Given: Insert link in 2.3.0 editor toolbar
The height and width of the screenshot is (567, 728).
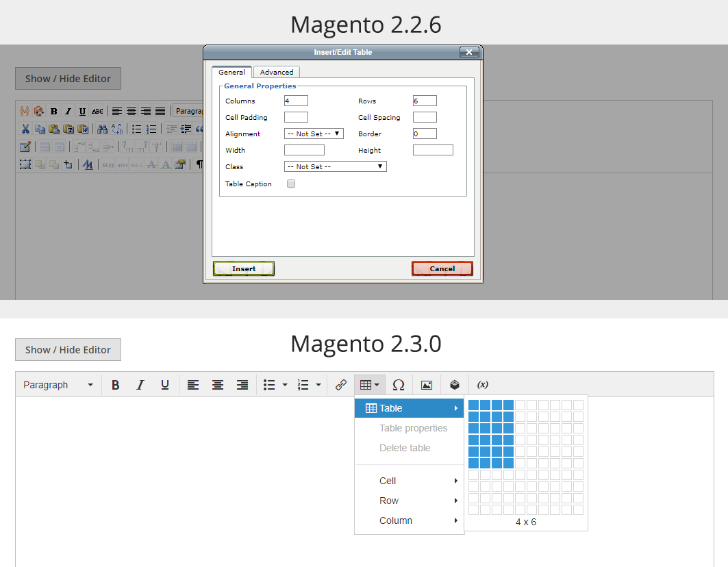Looking at the screenshot, I should coord(341,384).
